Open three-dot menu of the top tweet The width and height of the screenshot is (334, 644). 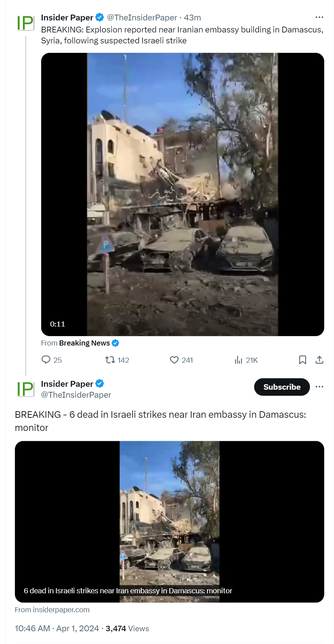319,17
